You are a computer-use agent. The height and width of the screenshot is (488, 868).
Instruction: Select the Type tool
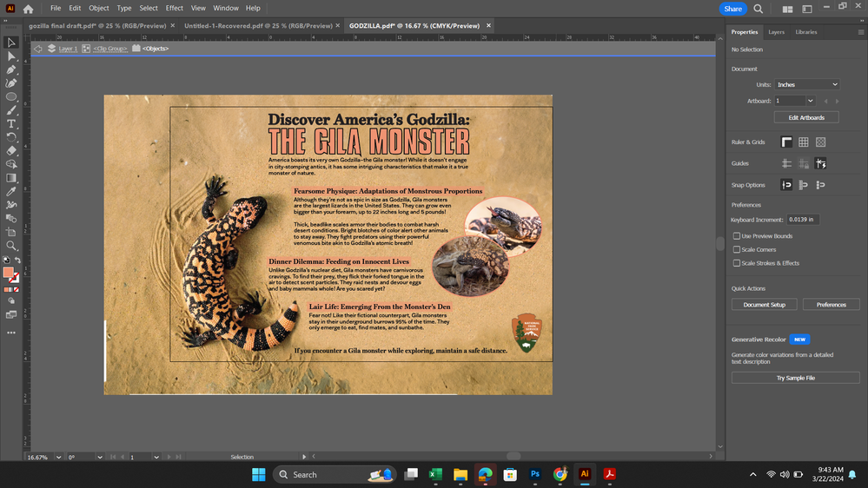[x=11, y=124]
